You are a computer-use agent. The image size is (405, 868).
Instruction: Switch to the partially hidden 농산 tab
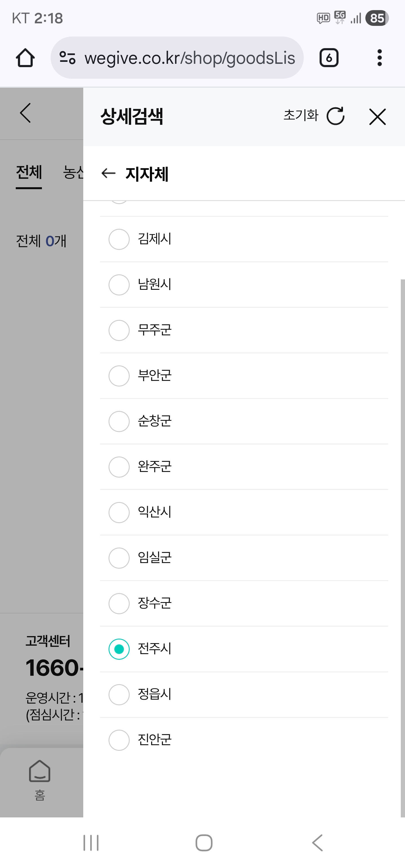point(73,173)
